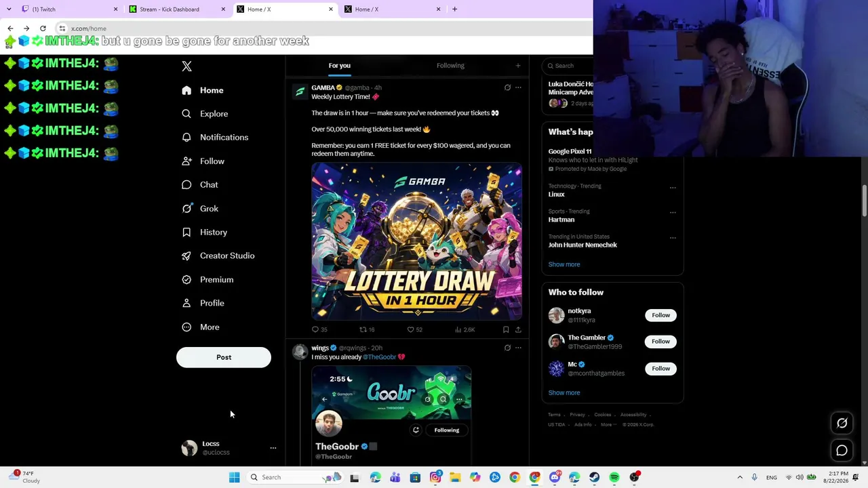The height and width of the screenshot is (488, 868).
Task: Show hidden system tray icons
Action: tap(740, 477)
